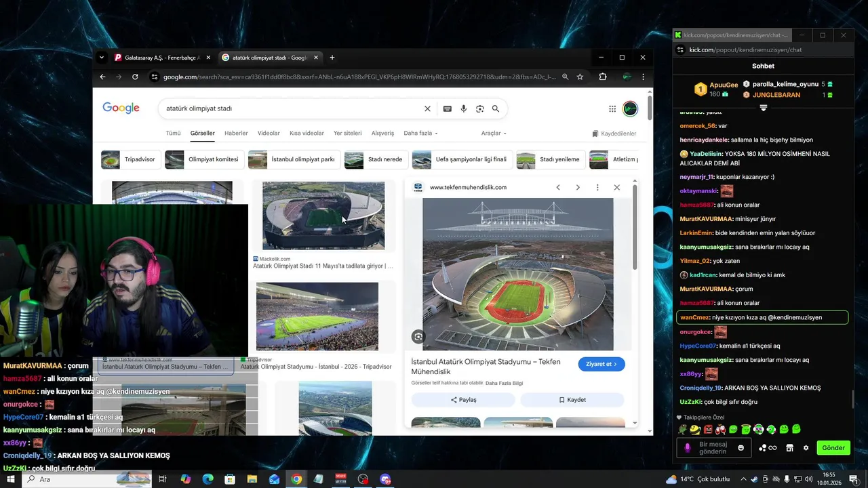
Task: Open a new Chrome tab
Action: point(332,58)
